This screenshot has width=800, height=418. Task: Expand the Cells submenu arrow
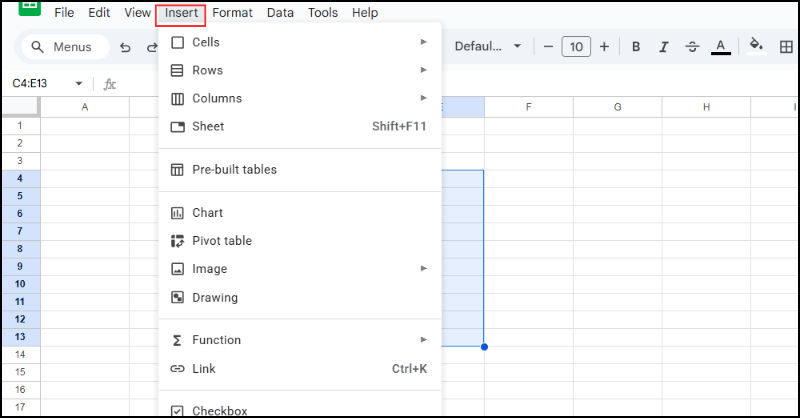point(424,42)
